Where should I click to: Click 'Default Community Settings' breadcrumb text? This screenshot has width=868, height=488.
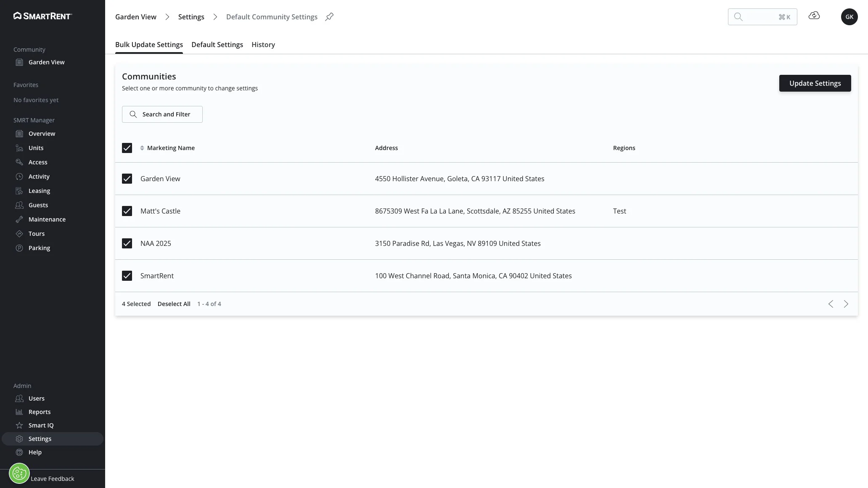272,17
